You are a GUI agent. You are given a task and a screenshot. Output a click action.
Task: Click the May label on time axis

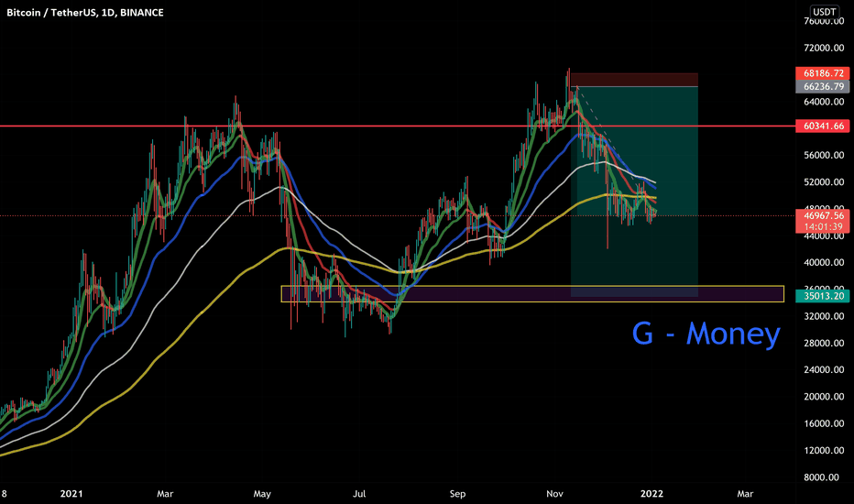point(262,494)
